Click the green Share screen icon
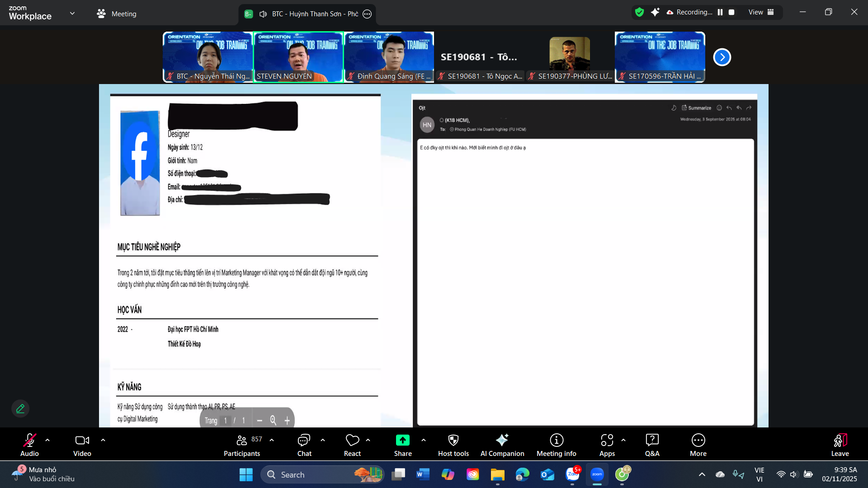Image resolution: width=868 pixels, height=488 pixels. [x=402, y=440]
